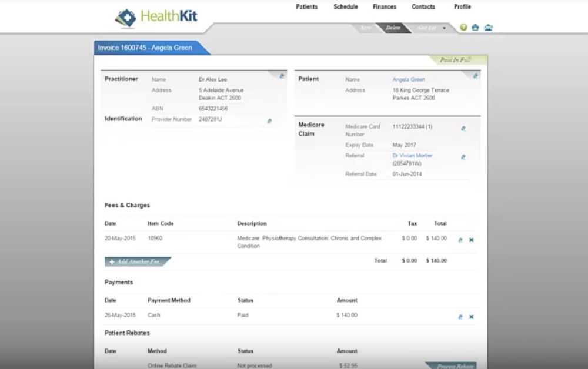Click the rebate amount $ 52.95

click(x=348, y=365)
